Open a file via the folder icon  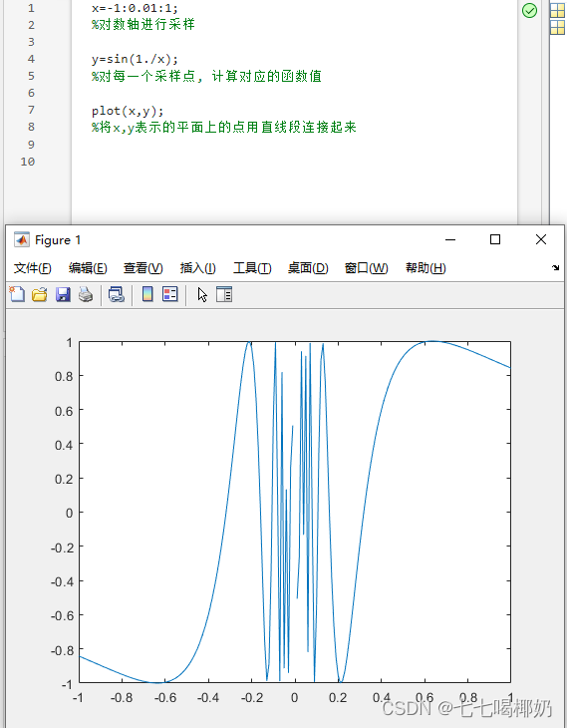point(40,294)
